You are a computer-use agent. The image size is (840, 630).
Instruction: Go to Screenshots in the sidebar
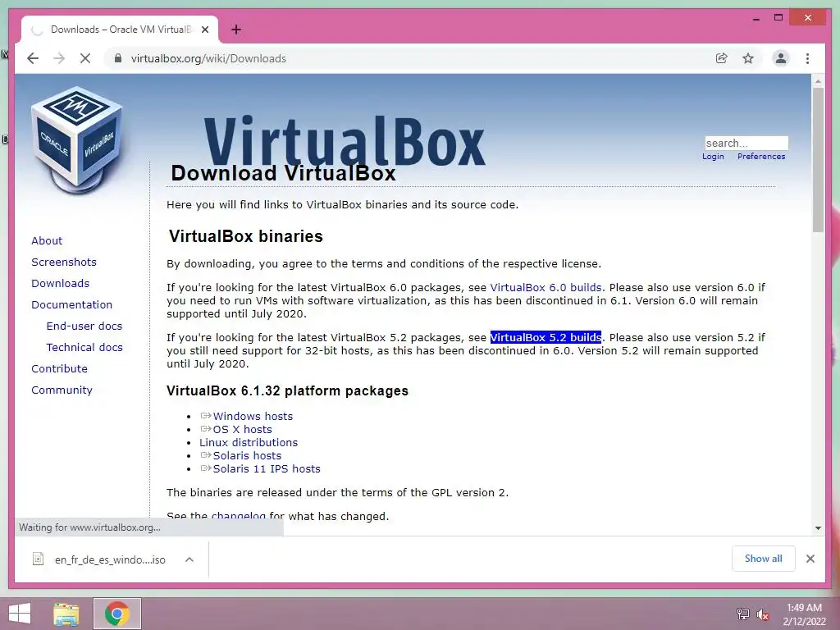64,262
